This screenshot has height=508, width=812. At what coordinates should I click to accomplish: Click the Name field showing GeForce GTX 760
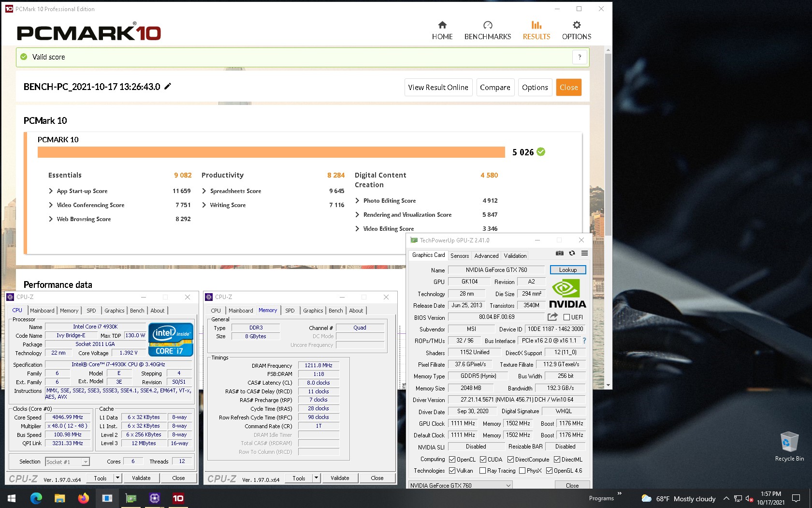[496, 270]
